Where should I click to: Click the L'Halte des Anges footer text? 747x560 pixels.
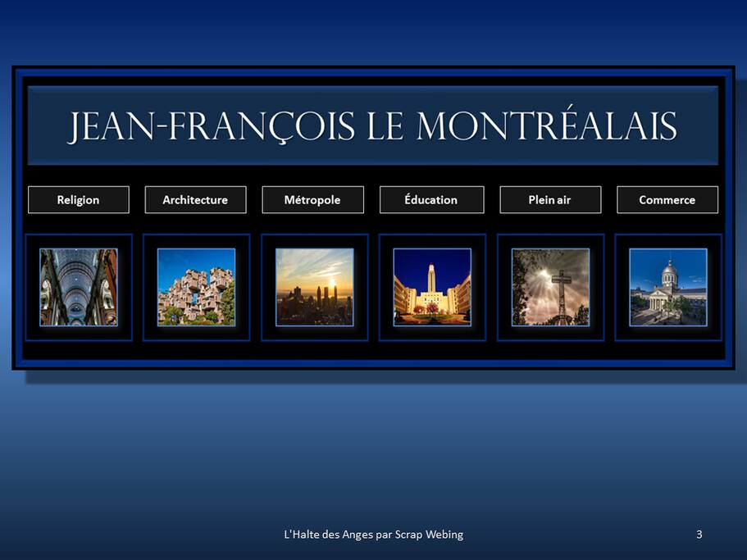click(374, 535)
